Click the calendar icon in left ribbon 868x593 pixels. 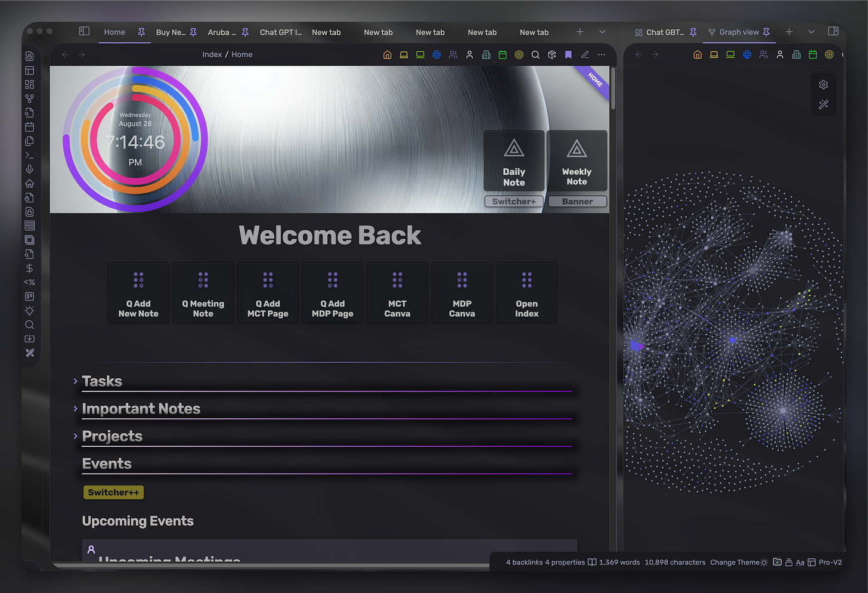(x=29, y=127)
